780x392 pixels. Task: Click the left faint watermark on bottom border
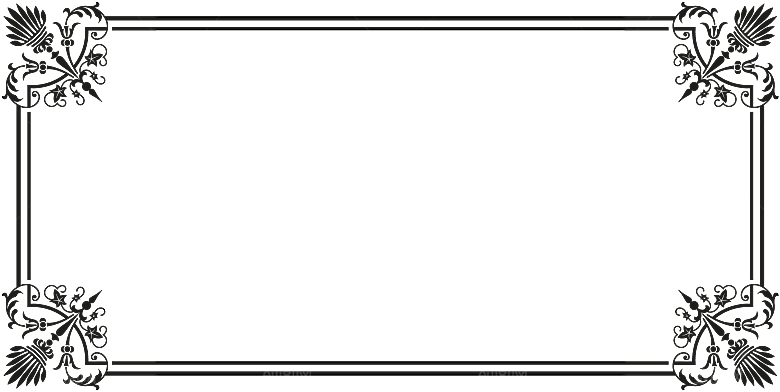point(287,373)
